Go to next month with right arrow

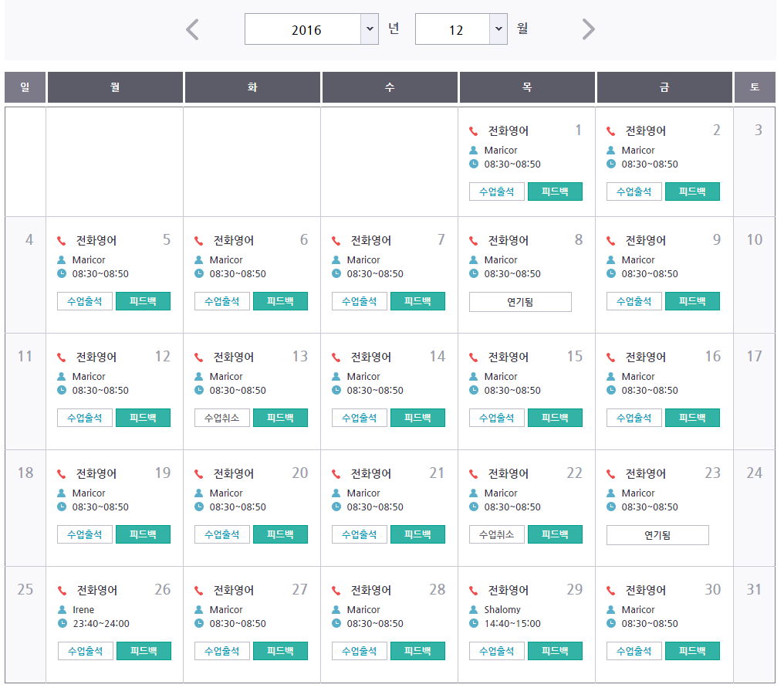[588, 29]
